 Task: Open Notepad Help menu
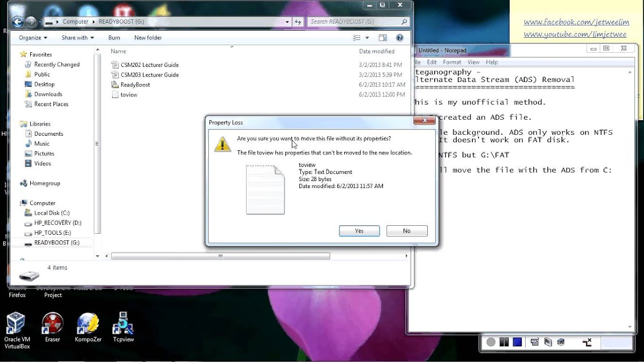pos(492,62)
